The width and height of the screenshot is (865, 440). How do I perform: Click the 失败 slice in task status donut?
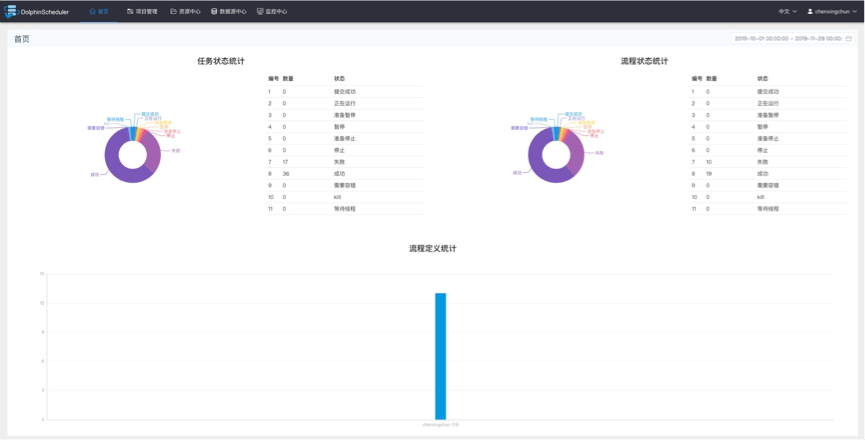(154, 150)
